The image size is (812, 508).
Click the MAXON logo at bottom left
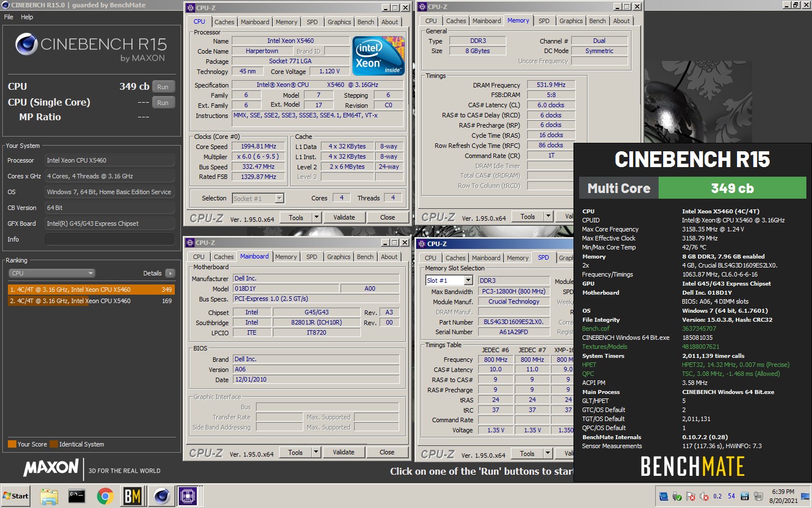51,467
